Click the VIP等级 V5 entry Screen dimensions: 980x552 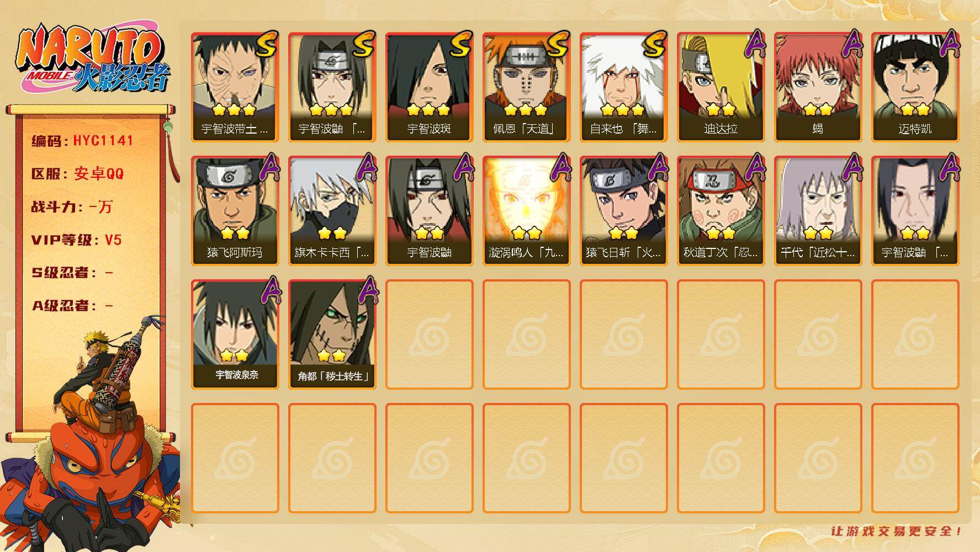point(76,240)
